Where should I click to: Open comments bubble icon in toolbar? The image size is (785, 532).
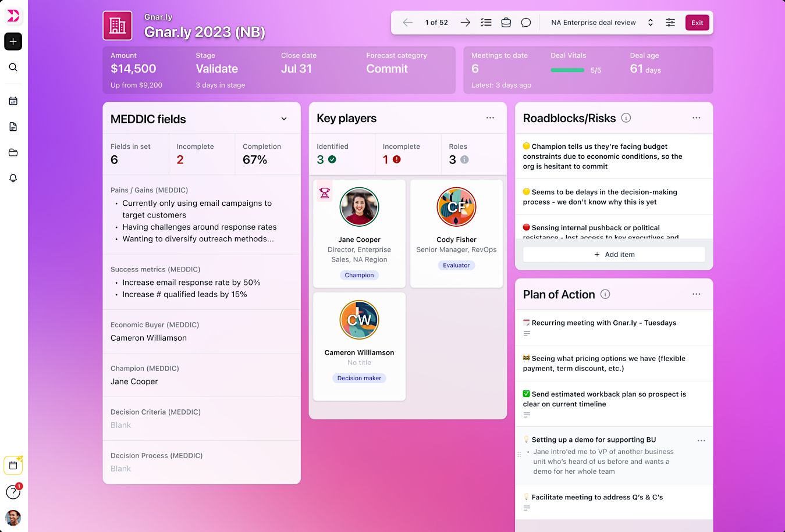click(x=526, y=23)
